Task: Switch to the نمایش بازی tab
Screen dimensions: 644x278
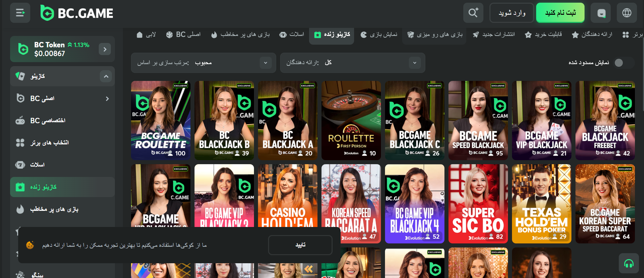Action: coord(379,35)
